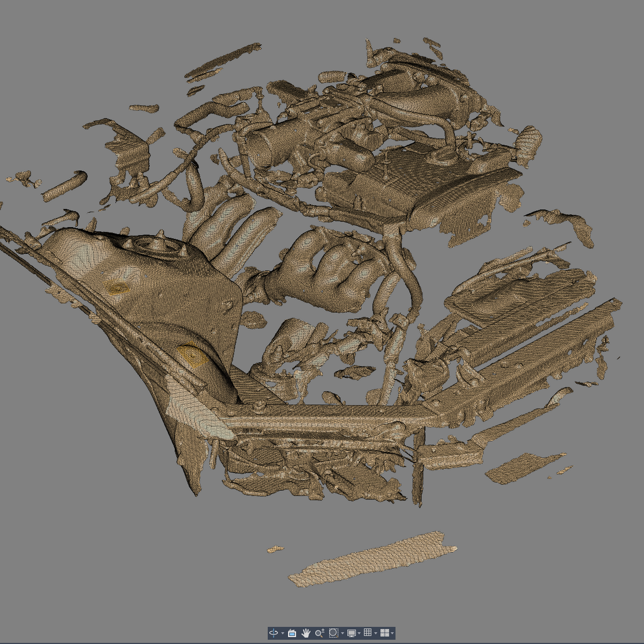Expand the Viewports layout dropdown arrow
Viewport: 644px width, 644px height.
[392, 633]
